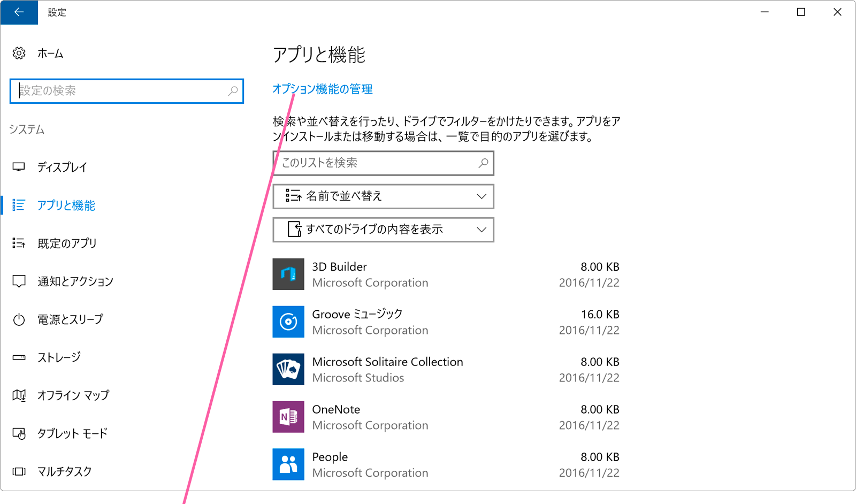Screen dimensions: 856x504
Task: Select オフライン マップ in the sidebar
Action: coord(73,395)
